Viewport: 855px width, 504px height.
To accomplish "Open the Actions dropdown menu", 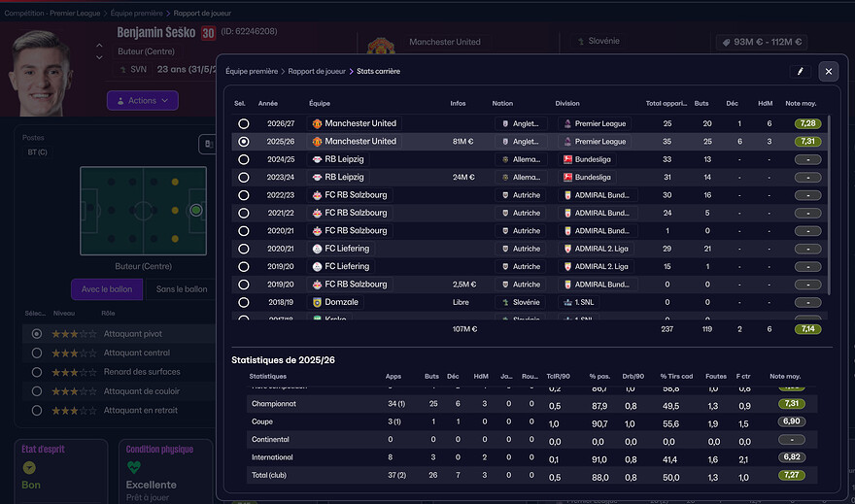I will pyautogui.click(x=142, y=100).
